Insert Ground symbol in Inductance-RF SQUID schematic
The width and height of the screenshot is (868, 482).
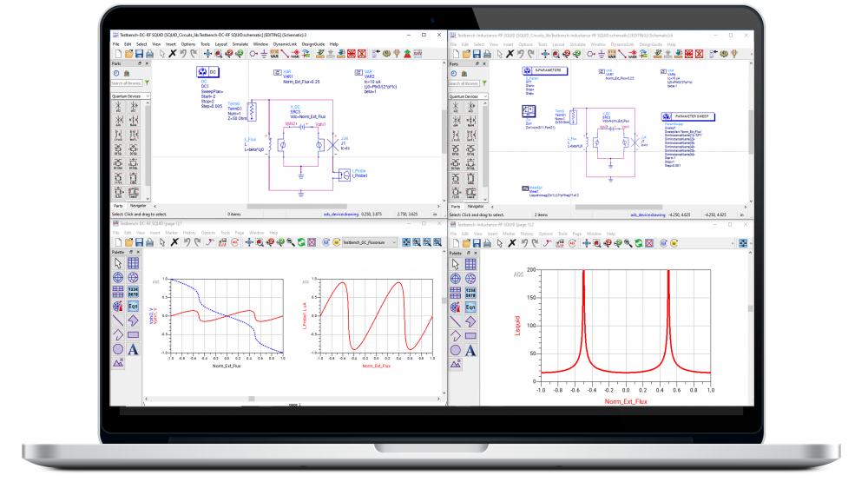[602, 54]
